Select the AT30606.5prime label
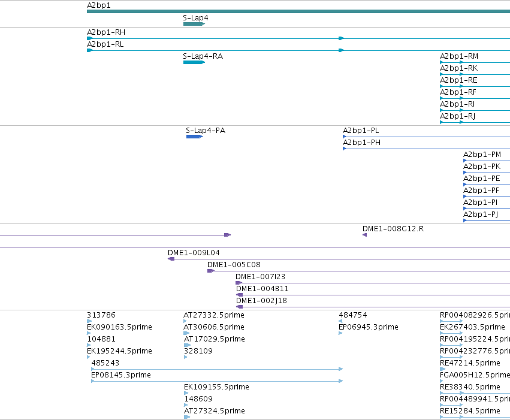The height and width of the screenshot is (420, 510). point(214,327)
